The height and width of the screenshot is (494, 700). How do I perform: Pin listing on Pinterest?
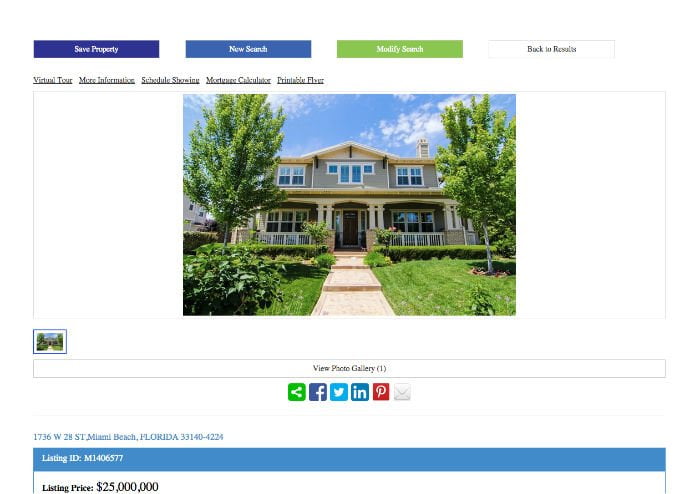click(x=381, y=392)
